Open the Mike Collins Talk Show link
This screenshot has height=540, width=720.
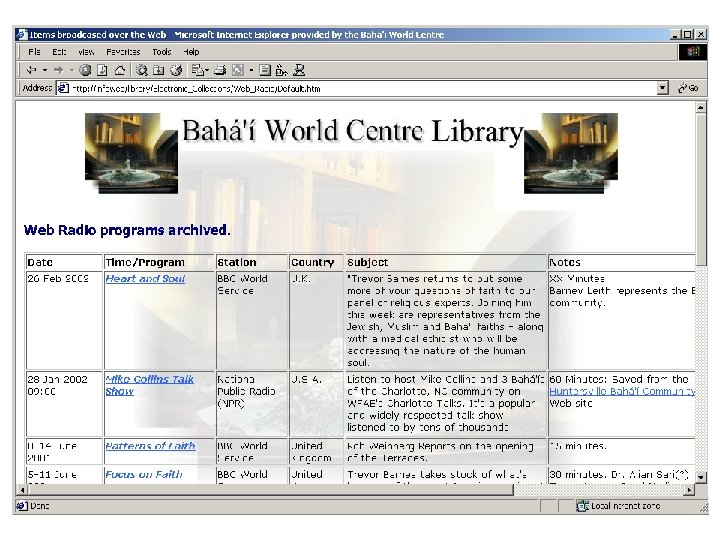click(x=149, y=385)
